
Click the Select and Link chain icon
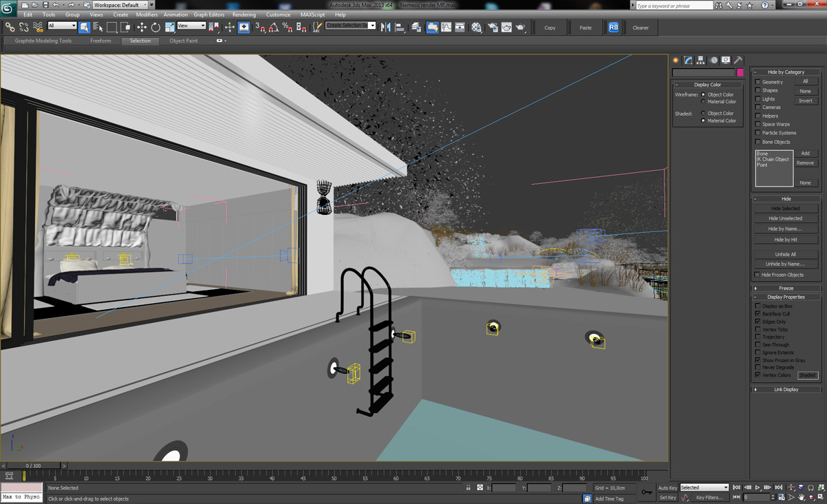[10, 28]
